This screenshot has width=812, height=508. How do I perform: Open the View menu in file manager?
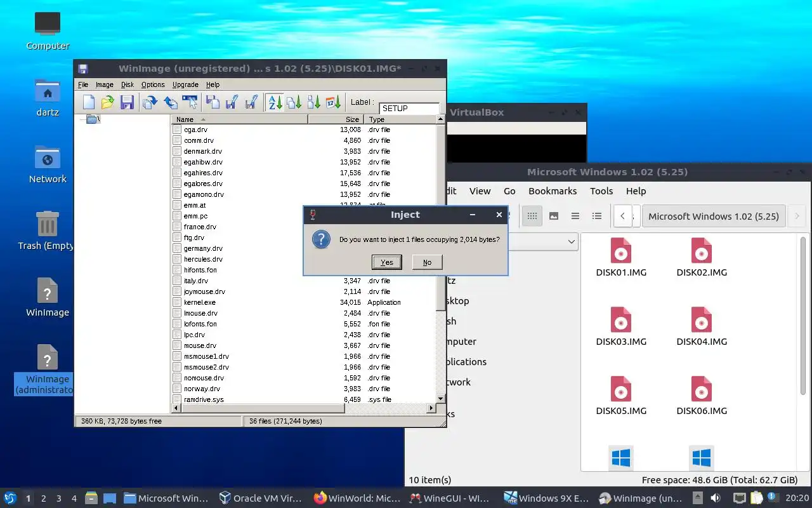(x=480, y=191)
